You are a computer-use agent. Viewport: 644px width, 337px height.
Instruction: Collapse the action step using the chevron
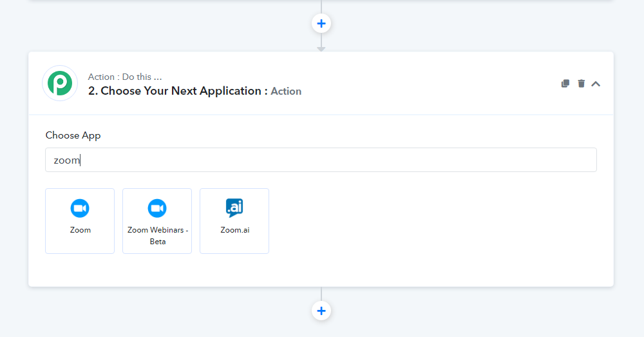click(x=596, y=84)
